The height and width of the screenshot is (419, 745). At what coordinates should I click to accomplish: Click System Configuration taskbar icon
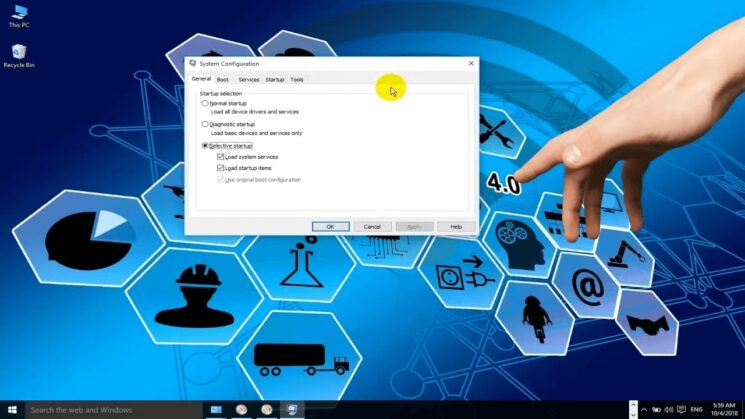click(292, 409)
